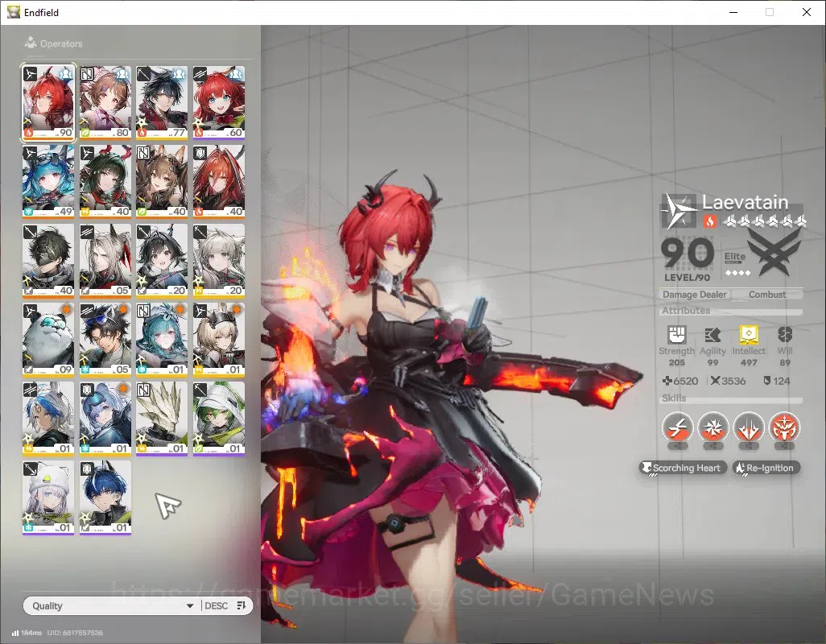Open the Re-Ignition talent
The width and height of the screenshot is (826, 644).
[x=766, y=468]
